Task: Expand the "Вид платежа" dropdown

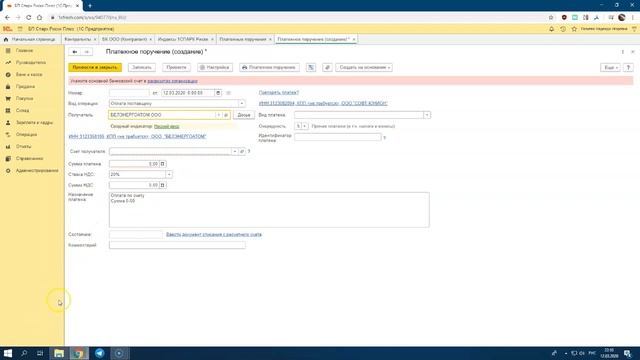Action: tap(427, 115)
